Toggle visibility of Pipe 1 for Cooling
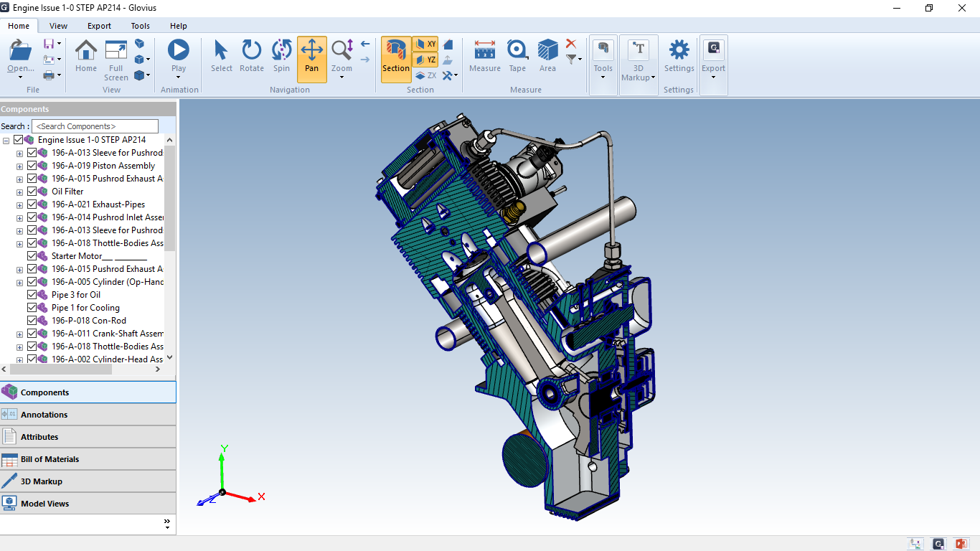Screen dimensions: 980x551 click(32, 308)
